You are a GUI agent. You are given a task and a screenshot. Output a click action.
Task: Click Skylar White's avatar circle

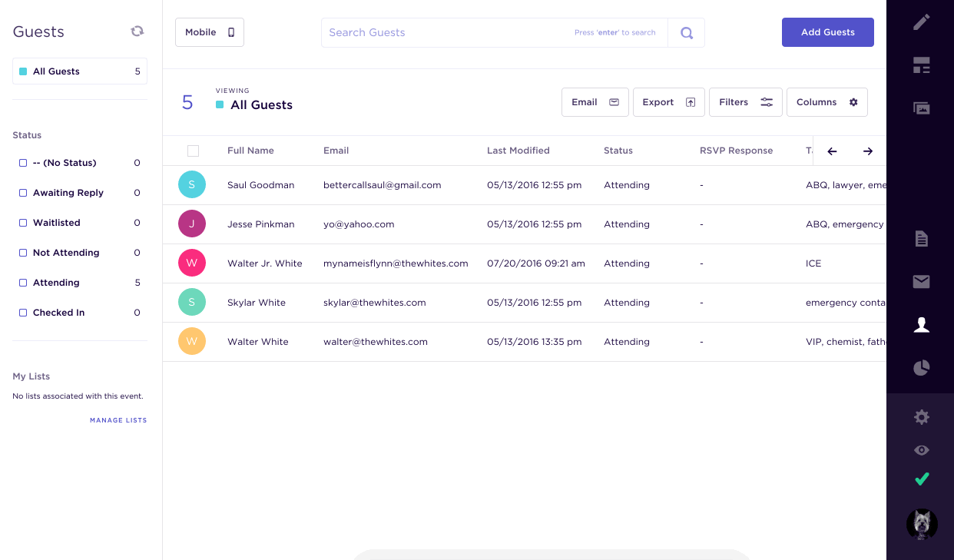click(x=192, y=303)
